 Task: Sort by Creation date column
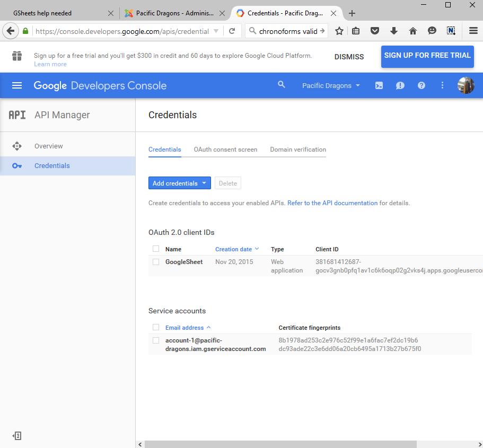click(237, 249)
